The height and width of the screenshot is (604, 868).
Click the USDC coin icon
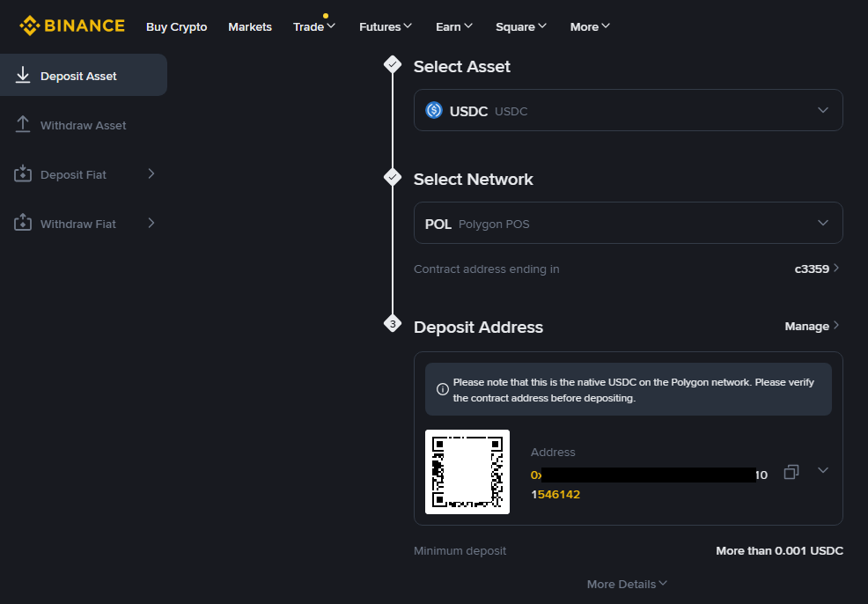(434, 110)
